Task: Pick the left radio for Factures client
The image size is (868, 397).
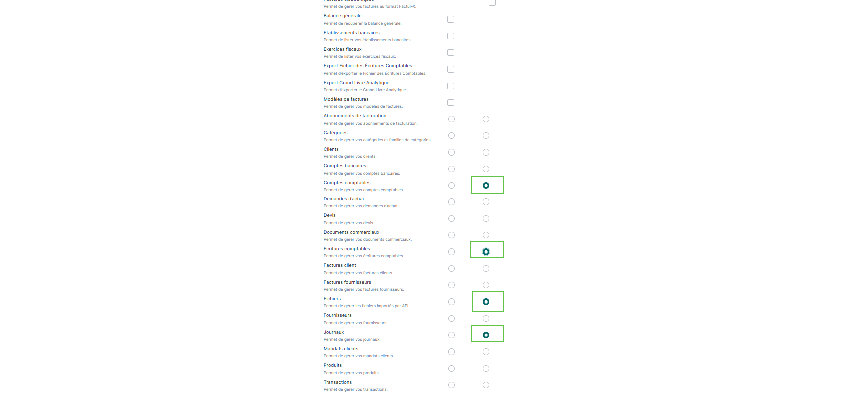Action: (451, 268)
